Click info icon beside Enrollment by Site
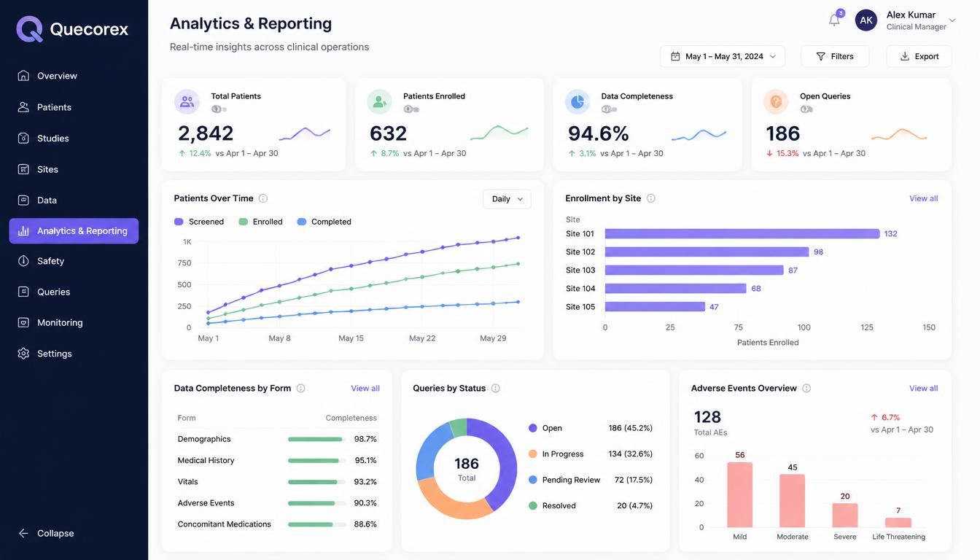The width and height of the screenshot is (980, 560). [x=651, y=198]
